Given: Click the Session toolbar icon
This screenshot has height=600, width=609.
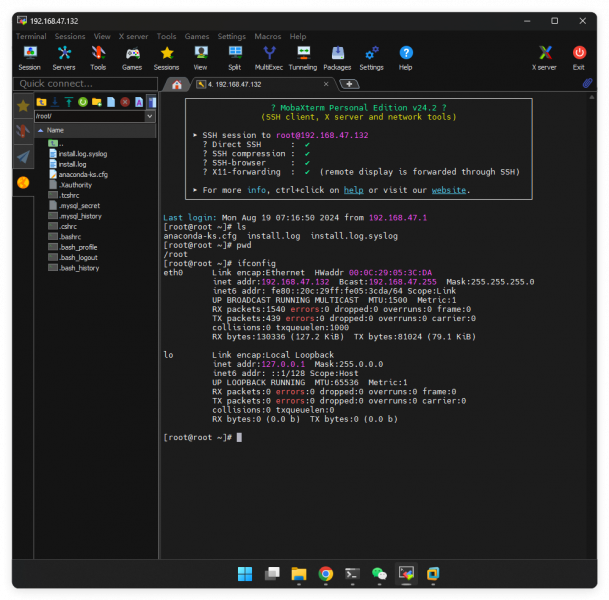Looking at the screenshot, I should [30, 57].
